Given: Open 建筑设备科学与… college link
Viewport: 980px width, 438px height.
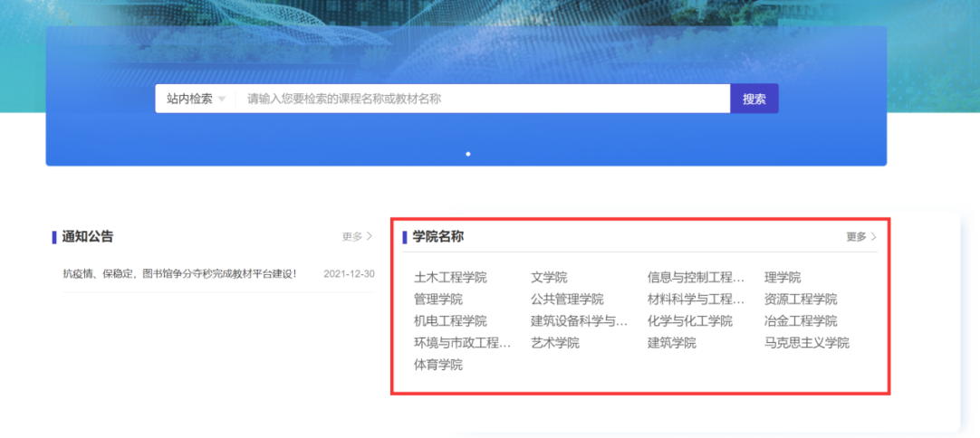Looking at the screenshot, I should point(579,321).
